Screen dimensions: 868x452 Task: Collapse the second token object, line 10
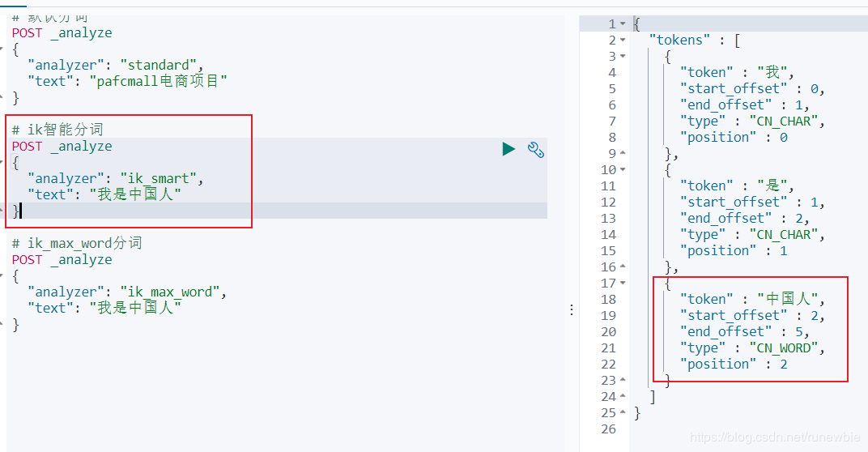click(x=623, y=169)
